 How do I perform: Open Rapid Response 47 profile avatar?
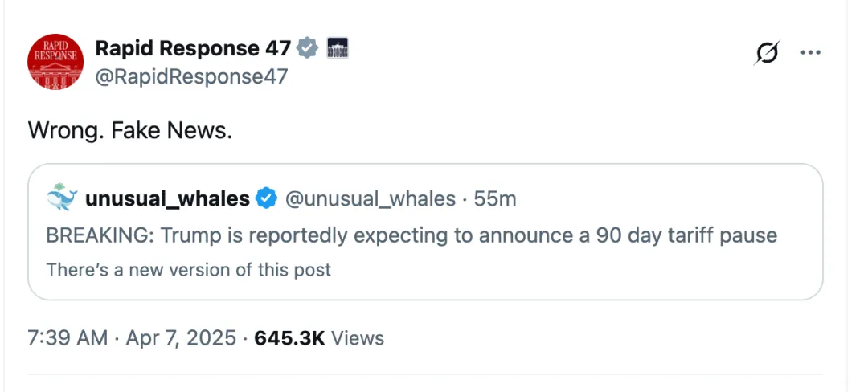point(55,61)
